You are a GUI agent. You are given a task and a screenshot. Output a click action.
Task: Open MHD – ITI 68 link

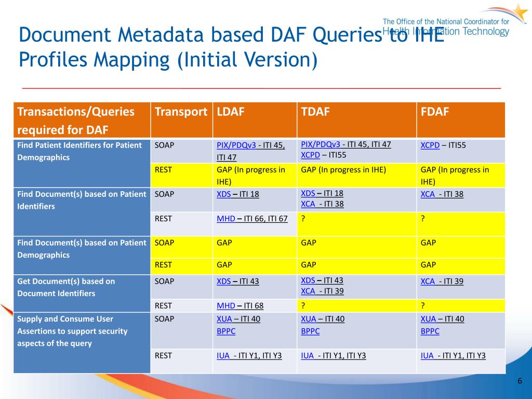tap(240, 305)
